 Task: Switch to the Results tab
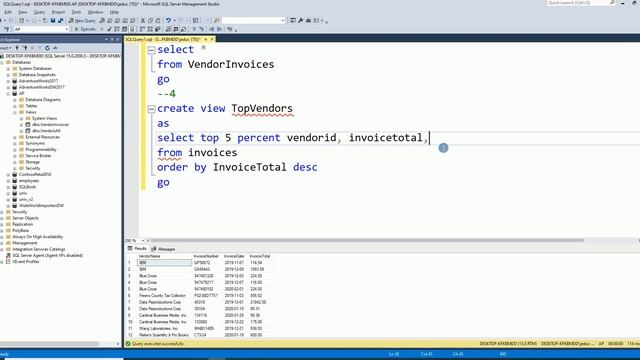(137, 249)
